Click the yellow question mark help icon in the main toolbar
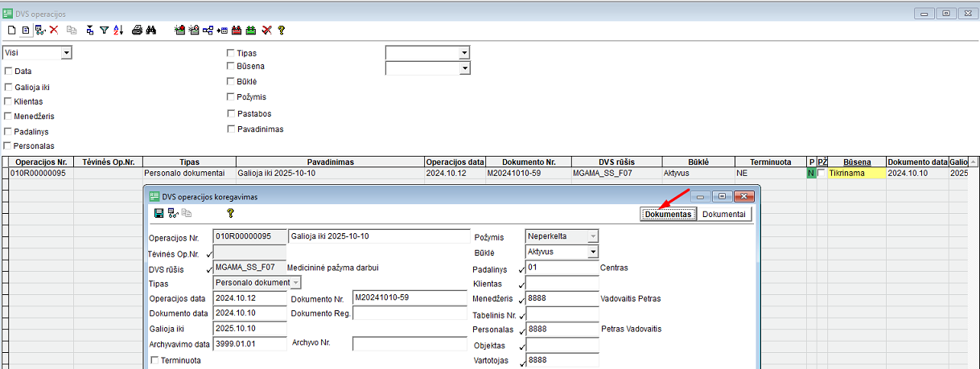980x369 pixels. pos(281,30)
